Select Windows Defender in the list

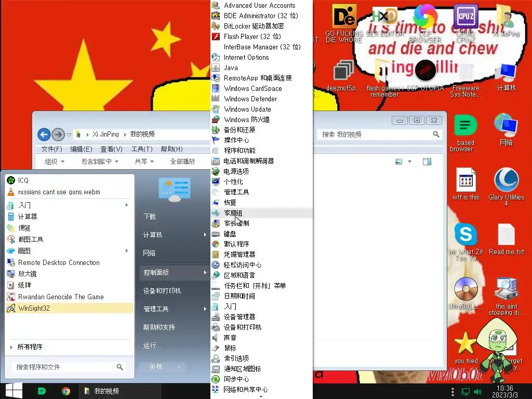click(x=261, y=99)
